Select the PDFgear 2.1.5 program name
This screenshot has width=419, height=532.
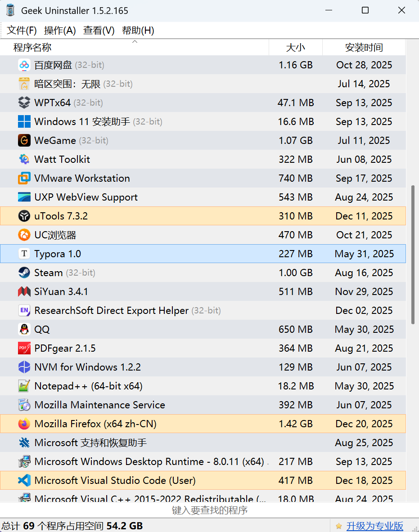(65, 348)
